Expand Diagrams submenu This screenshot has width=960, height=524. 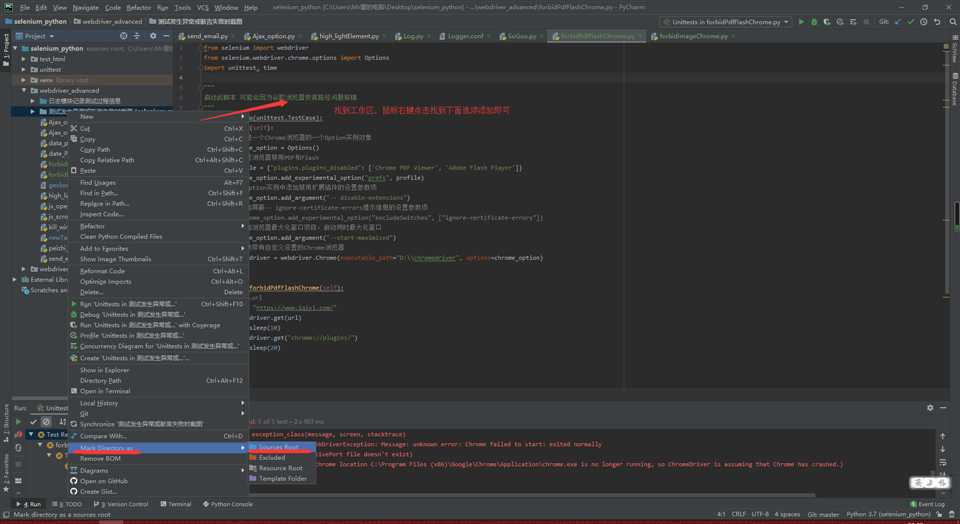coord(159,471)
